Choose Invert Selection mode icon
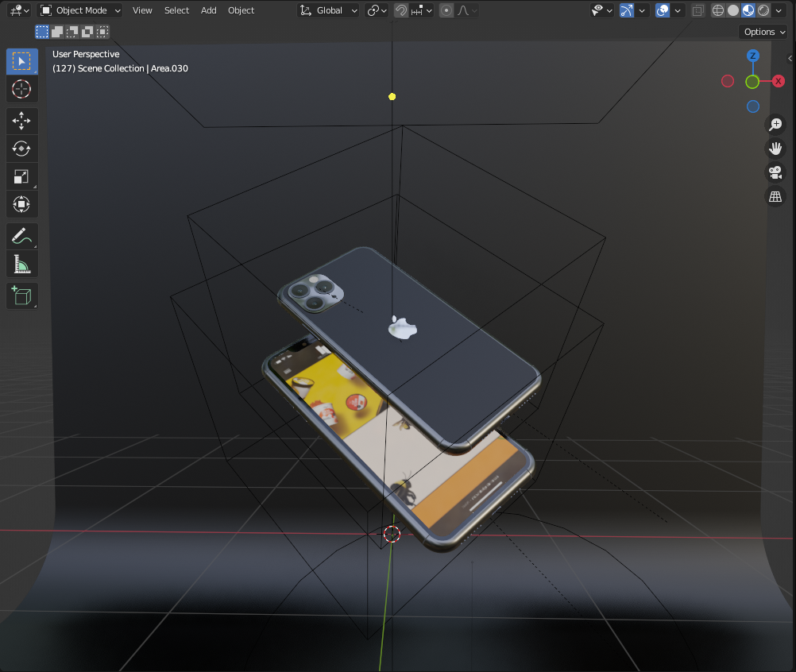796x672 pixels. tap(88, 32)
